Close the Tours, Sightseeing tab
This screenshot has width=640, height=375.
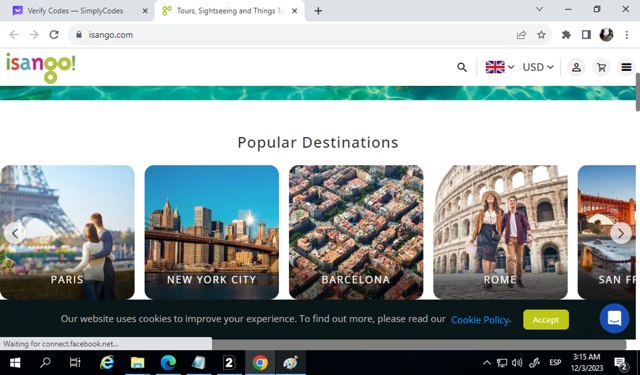(x=294, y=11)
